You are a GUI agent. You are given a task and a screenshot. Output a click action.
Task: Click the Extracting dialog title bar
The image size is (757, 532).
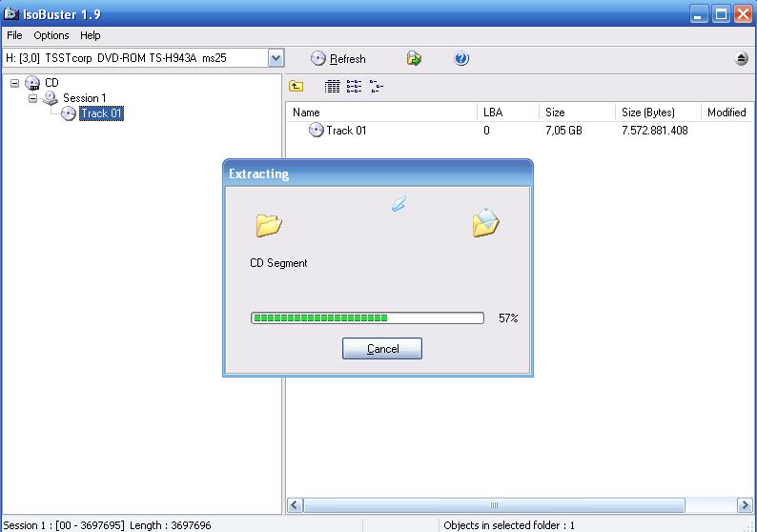click(378, 174)
